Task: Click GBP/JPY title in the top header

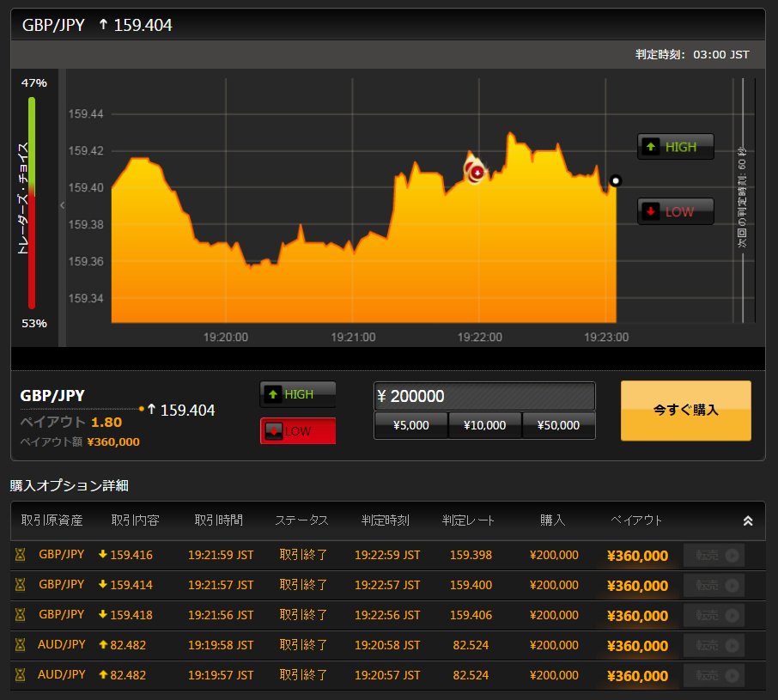Action: [x=53, y=25]
